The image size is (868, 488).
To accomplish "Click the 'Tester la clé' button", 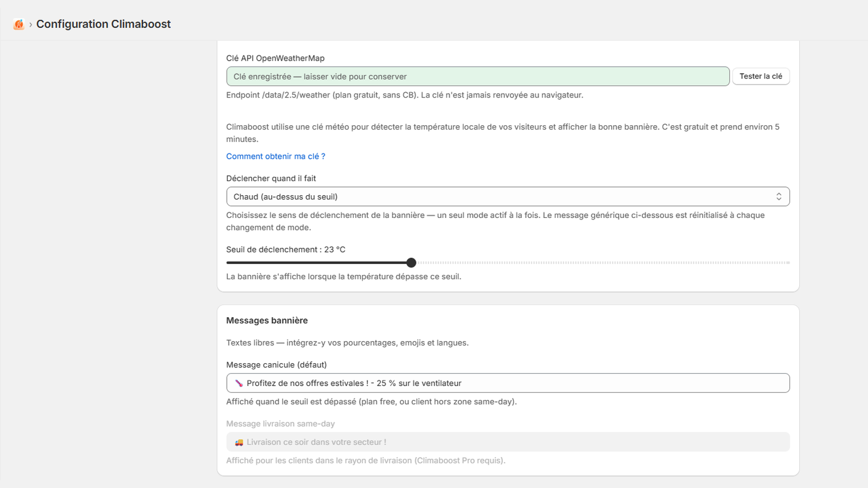I will pyautogui.click(x=761, y=76).
